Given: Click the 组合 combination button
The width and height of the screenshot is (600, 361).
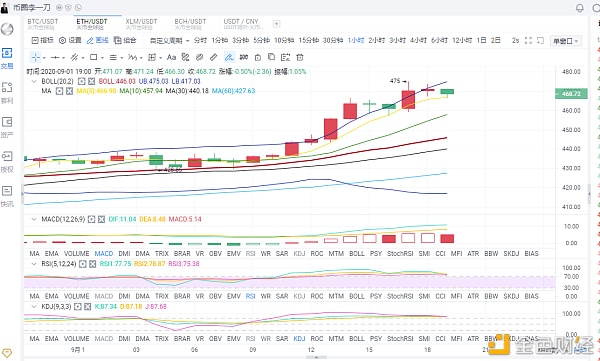Looking at the screenshot, I should [125, 40].
